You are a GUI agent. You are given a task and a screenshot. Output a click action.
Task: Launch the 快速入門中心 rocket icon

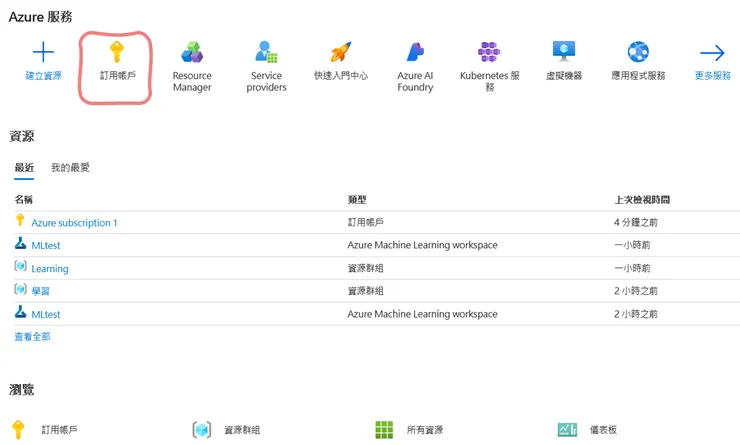pyautogui.click(x=341, y=52)
